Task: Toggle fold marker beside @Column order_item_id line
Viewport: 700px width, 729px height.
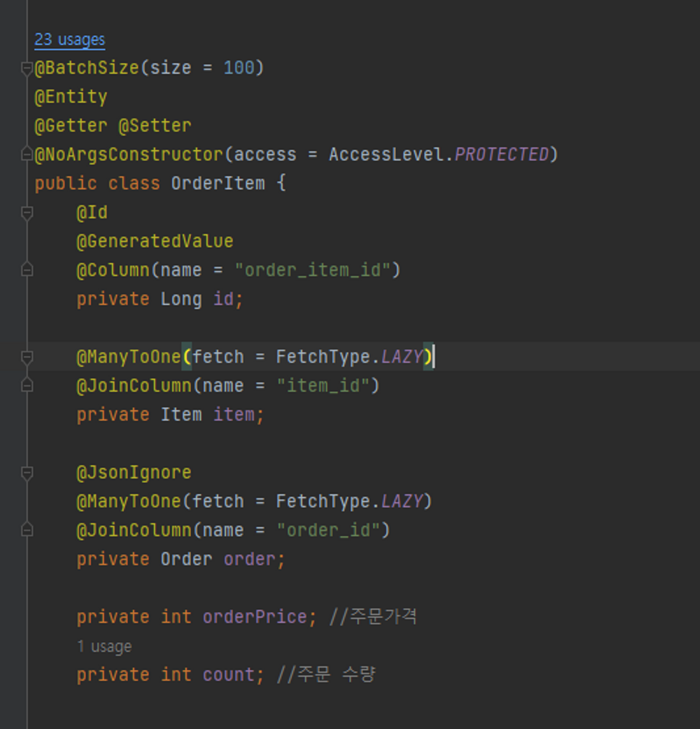Action: coord(27,270)
